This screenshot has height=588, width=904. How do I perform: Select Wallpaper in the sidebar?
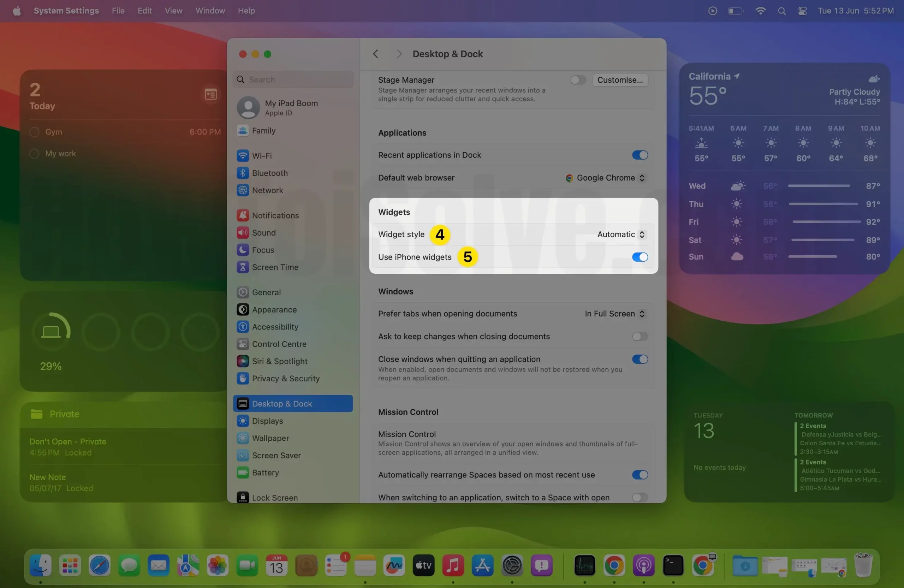(x=271, y=438)
